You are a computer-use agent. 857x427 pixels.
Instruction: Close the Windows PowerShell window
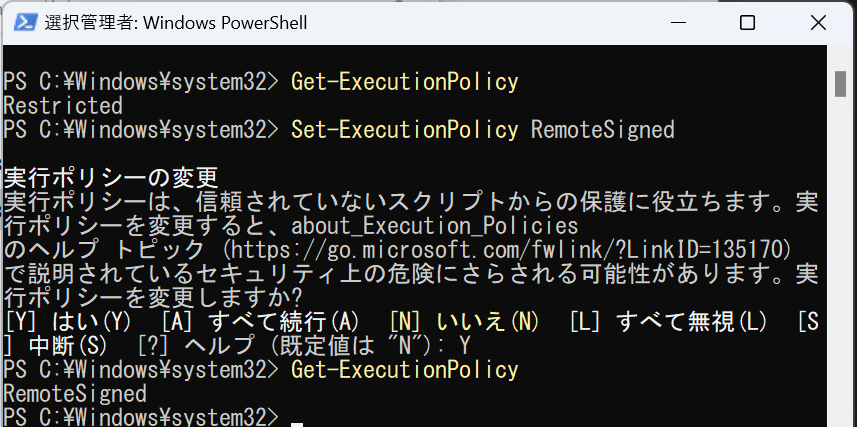[x=818, y=23]
